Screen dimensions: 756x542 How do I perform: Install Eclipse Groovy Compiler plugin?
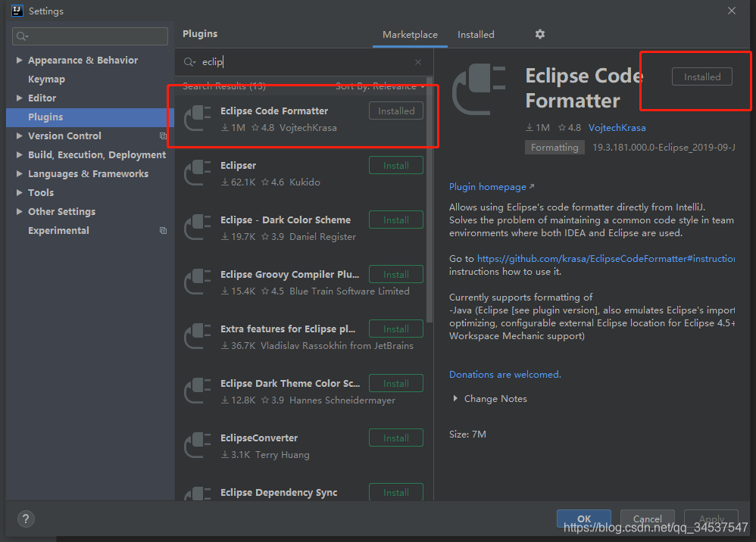396,274
